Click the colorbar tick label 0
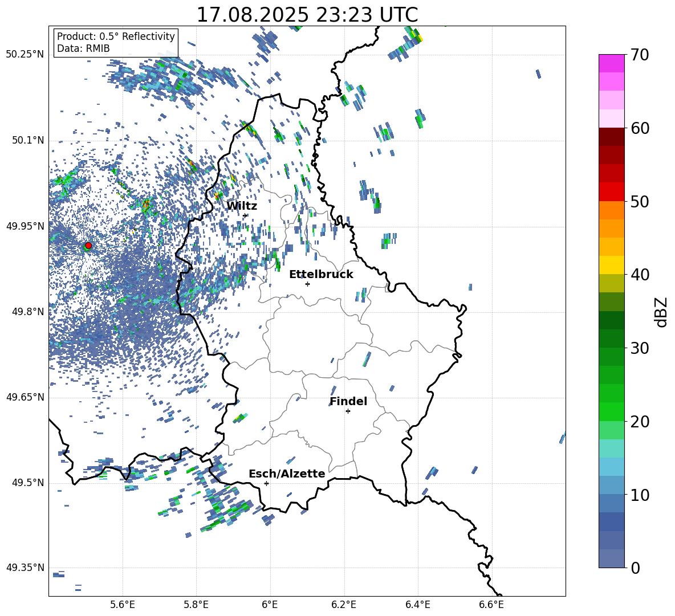The width and height of the screenshot is (675, 616). click(636, 568)
